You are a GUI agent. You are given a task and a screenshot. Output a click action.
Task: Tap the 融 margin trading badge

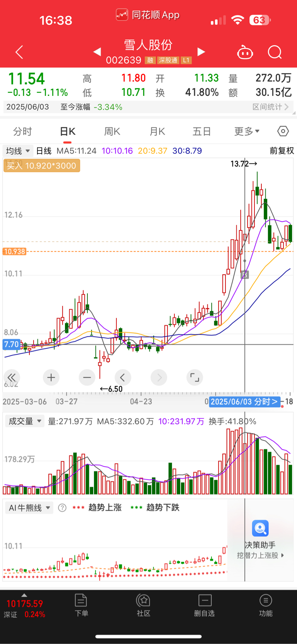click(150, 60)
